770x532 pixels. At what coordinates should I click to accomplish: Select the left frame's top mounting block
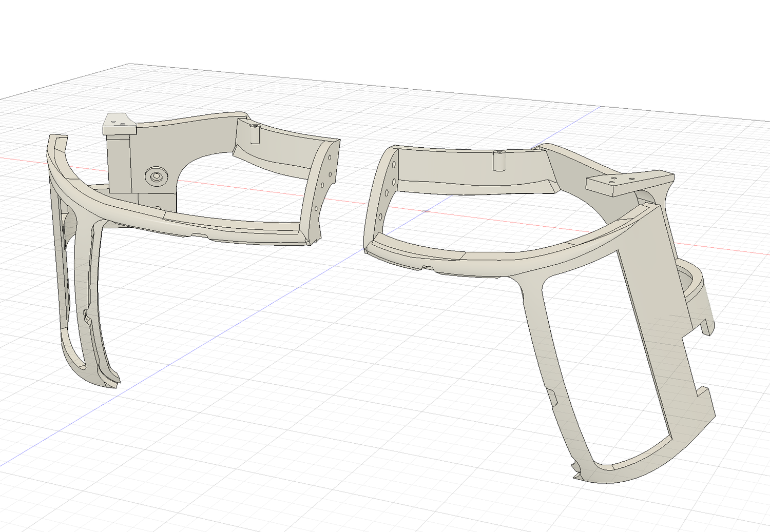click(119, 125)
